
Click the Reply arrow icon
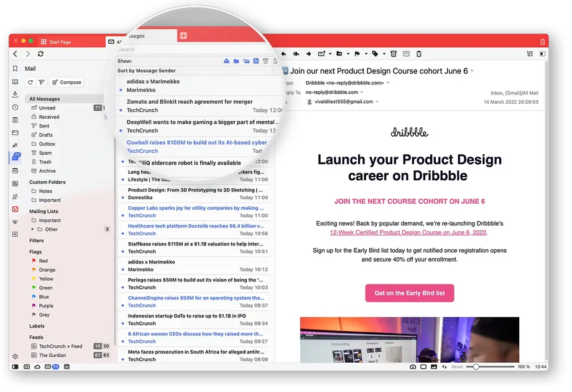[284, 53]
